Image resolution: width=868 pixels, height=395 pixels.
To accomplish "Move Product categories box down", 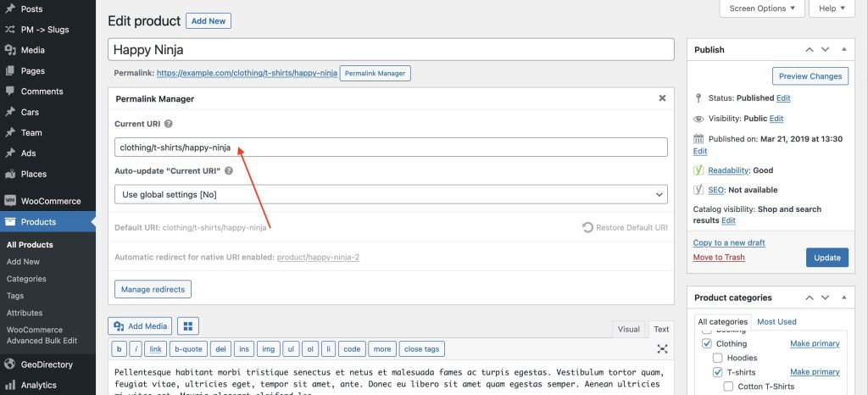I will [826, 298].
